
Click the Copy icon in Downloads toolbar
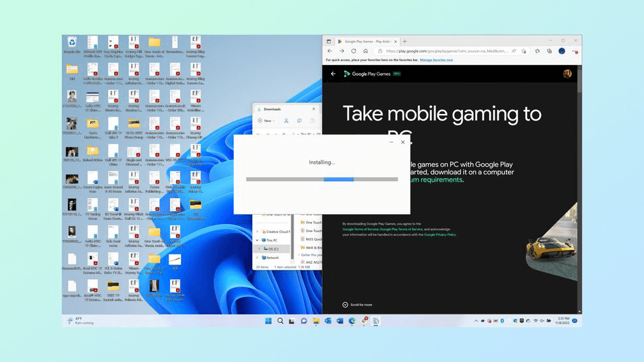tap(299, 121)
